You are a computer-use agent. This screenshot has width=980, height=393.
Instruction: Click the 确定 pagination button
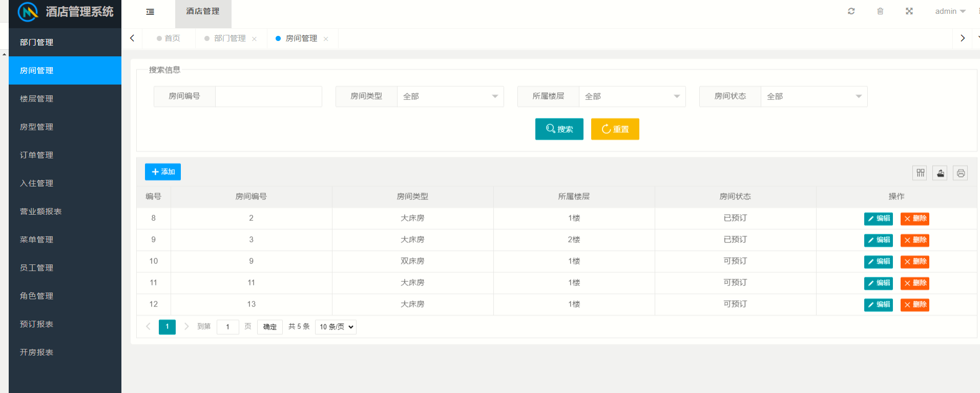pyautogui.click(x=270, y=327)
